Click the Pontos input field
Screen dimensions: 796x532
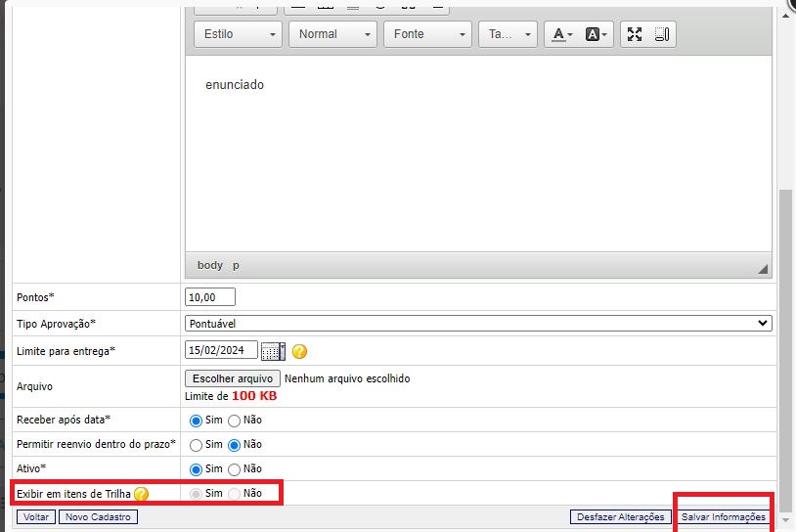pyautogui.click(x=210, y=296)
